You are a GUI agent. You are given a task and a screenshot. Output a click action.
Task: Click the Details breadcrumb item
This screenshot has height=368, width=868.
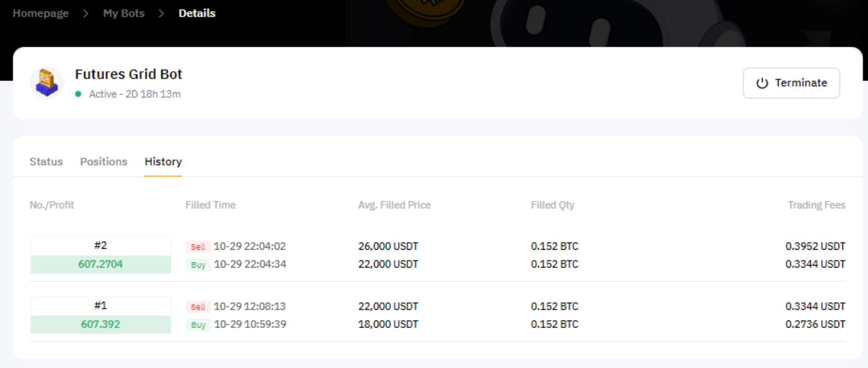pyautogui.click(x=197, y=13)
